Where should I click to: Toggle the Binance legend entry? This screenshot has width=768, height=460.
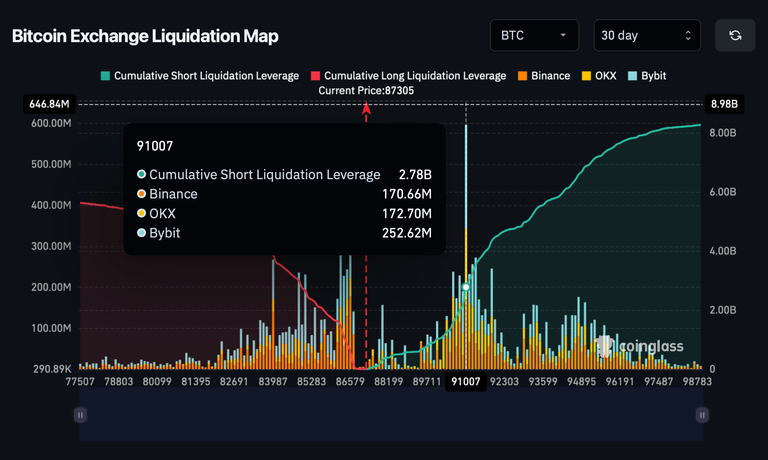pyautogui.click(x=543, y=76)
